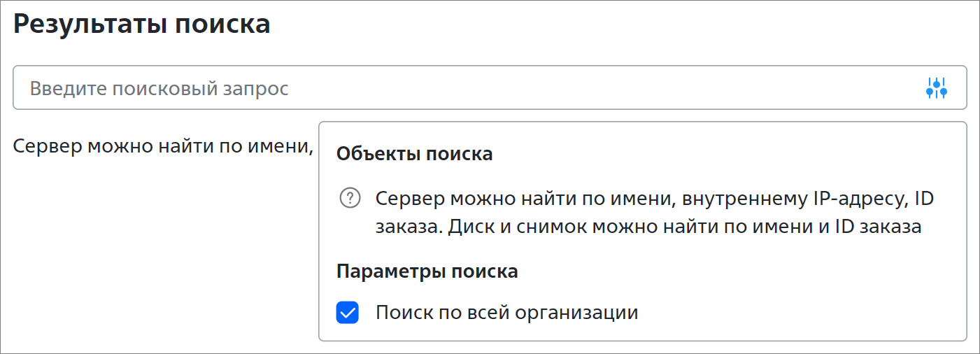The height and width of the screenshot is (354, 980).
Task: Select the "Параметры поиска" section heading
Action: coord(427,271)
